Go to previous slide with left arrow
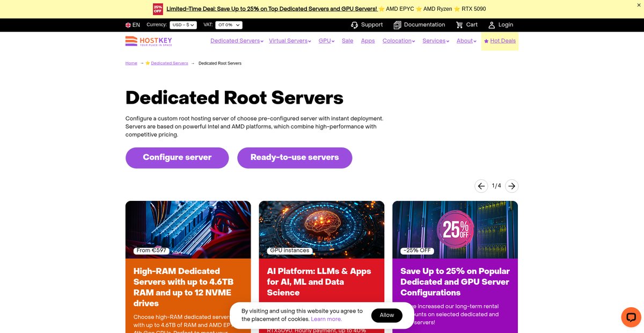 click(x=481, y=186)
